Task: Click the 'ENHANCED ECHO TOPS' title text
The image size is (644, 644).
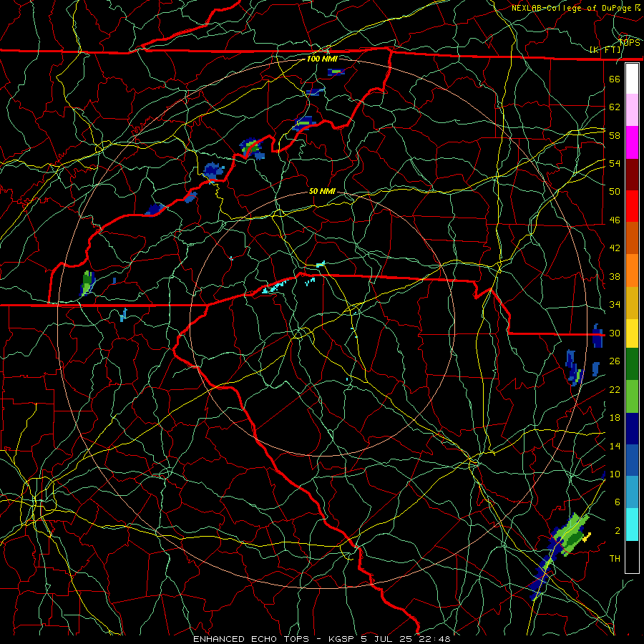Action: [x=251, y=639]
